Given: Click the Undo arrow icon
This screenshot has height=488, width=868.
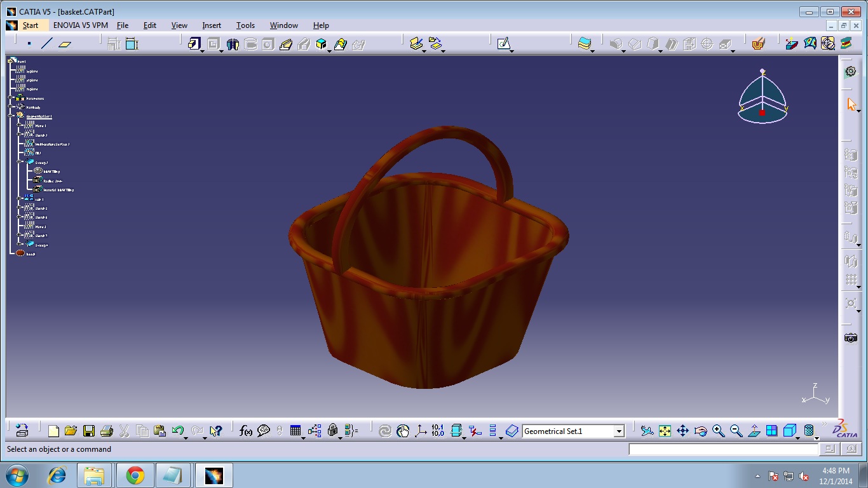Looking at the screenshot, I should click(x=178, y=431).
